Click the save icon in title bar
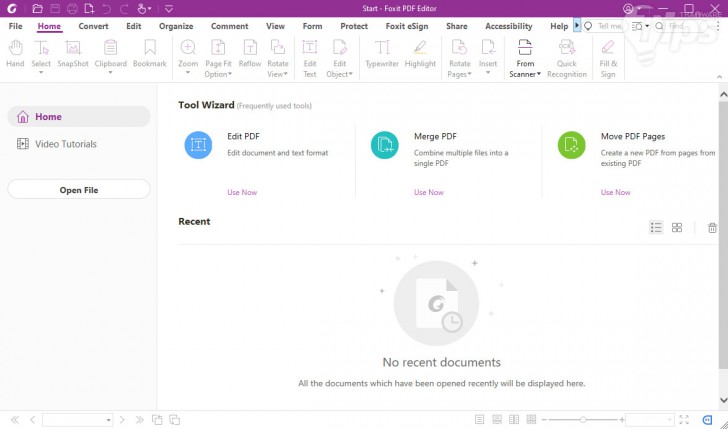The width and height of the screenshot is (728, 429). (x=55, y=8)
